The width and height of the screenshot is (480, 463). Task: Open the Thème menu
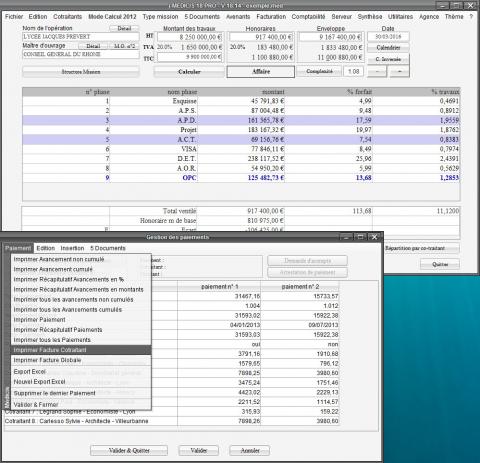pos(454,16)
